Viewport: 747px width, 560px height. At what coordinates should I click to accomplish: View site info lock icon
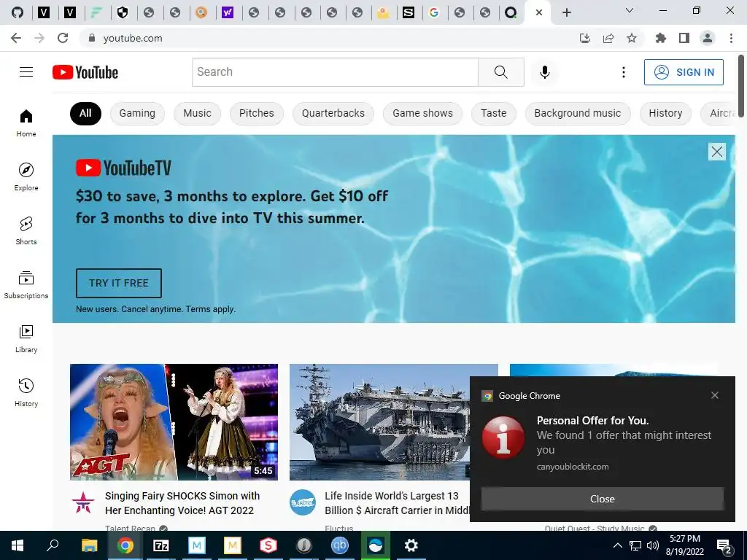92,38
